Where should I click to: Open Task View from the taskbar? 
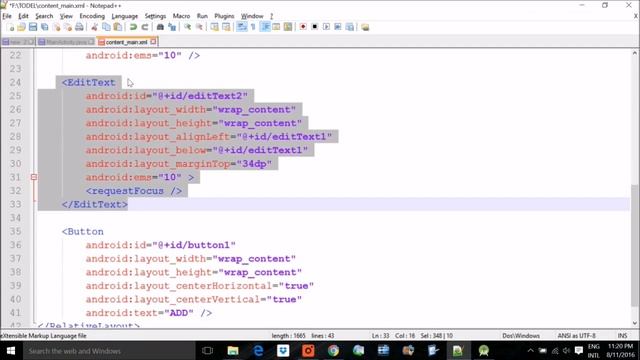click(x=207, y=351)
